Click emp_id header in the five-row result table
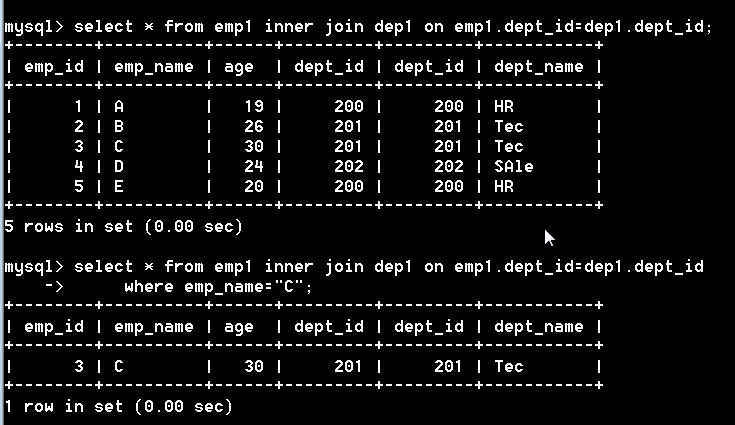This screenshot has width=735, height=425. pyautogui.click(x=54, y=67)
